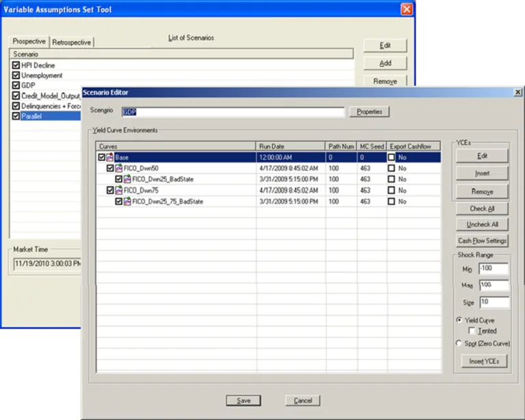Click the YCEs Insert button
The image size is (525, 420).
[x=482, y=173]
